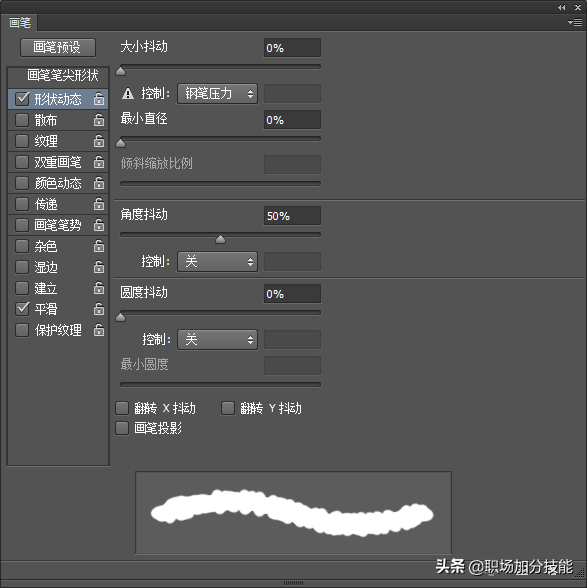Screen dimensions: 587x588
Task: Open size jitter 控制 dropdown 钢笔压力
Action: tap(218, 94)
